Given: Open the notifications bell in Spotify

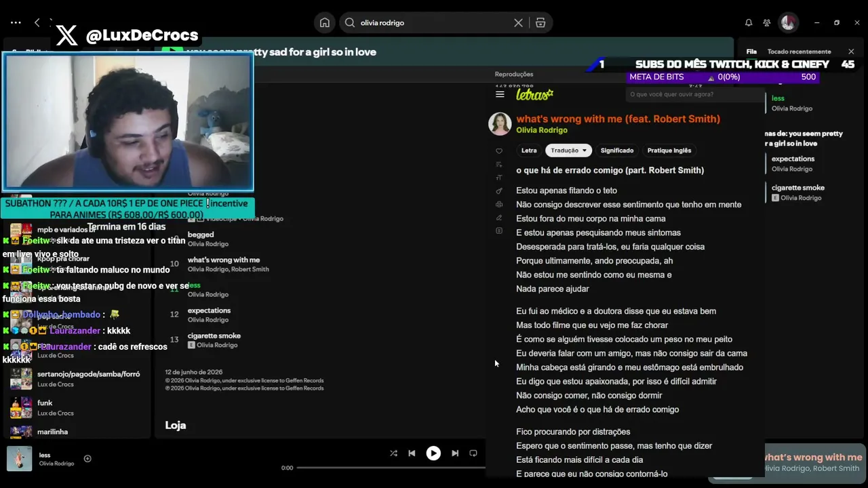Looking at the screenshot, I should click(x=749, y=22).
